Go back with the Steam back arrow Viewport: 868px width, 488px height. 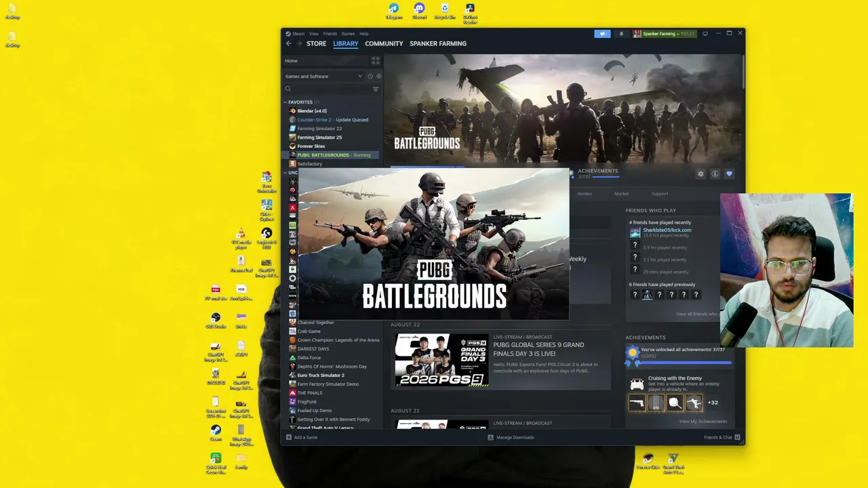point(288,43)
